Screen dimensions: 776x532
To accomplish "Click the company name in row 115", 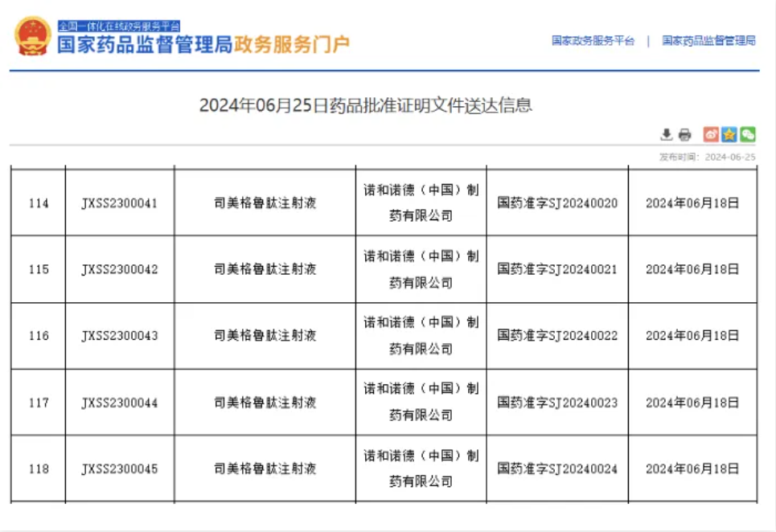I will coord(421,269).
